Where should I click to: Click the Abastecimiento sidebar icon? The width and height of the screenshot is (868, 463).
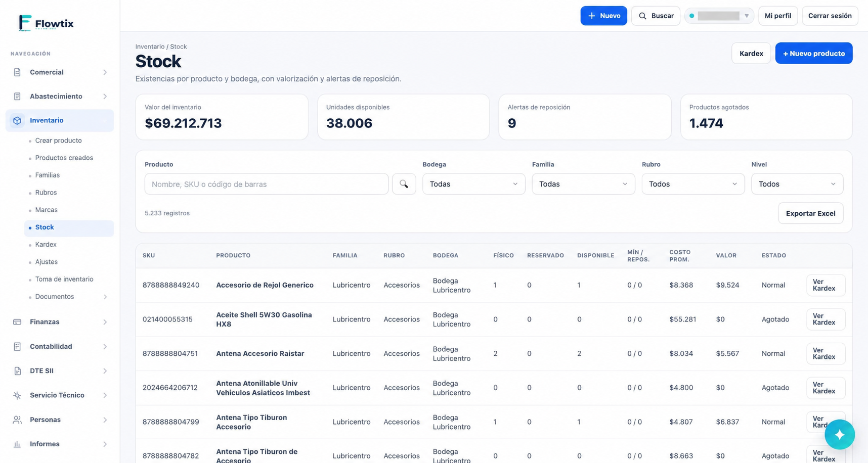[17, 97]
